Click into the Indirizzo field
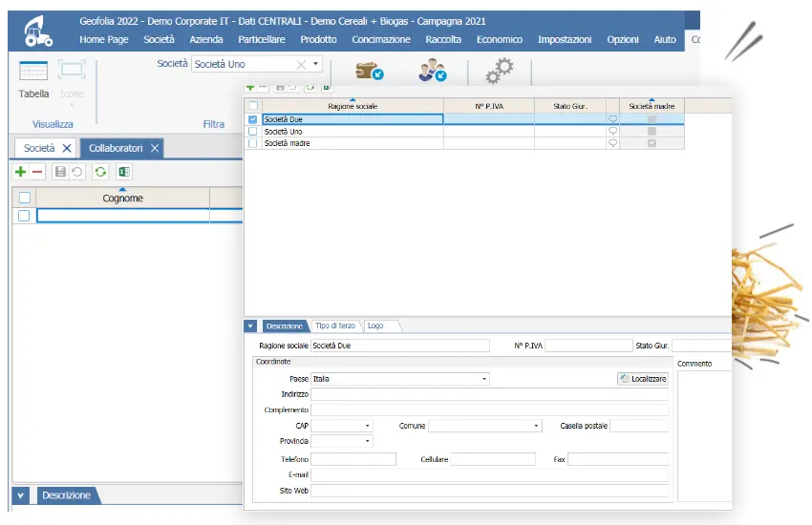This screenshot has height=525, width=812. point(489,394)
